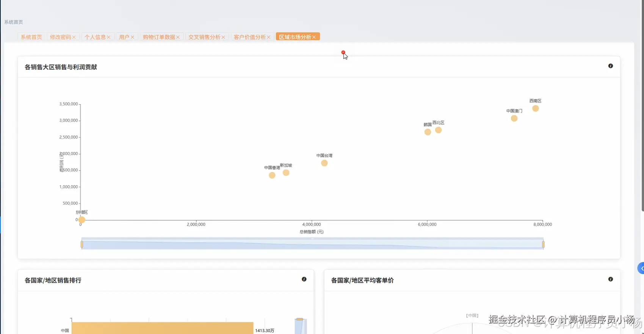
Task: Click the 中国台湾 scatter point
Action: click(324, 163)
